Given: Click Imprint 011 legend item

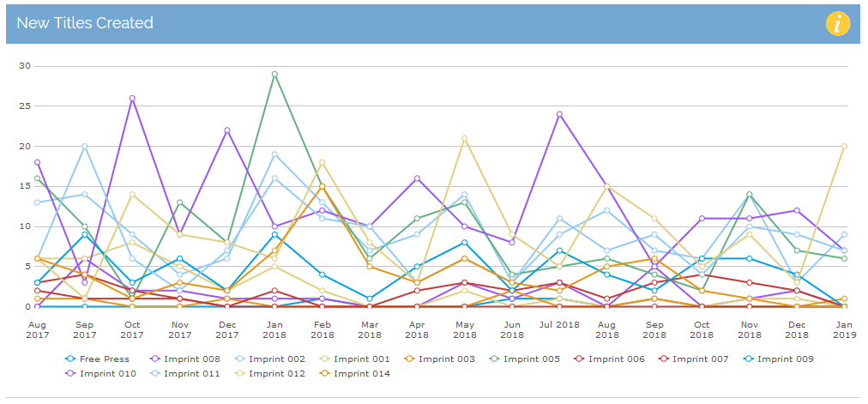Looking at the screenshot, I should (190, 373).
